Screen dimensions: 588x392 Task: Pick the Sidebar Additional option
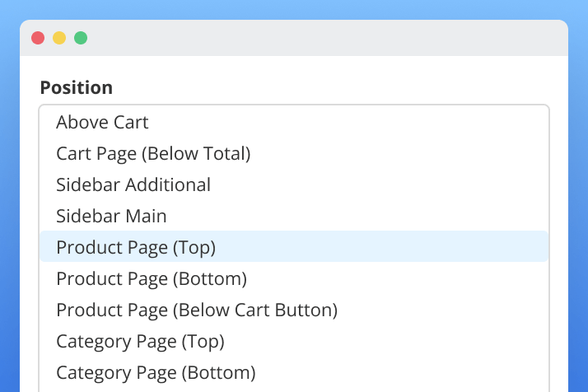point(133,185)
